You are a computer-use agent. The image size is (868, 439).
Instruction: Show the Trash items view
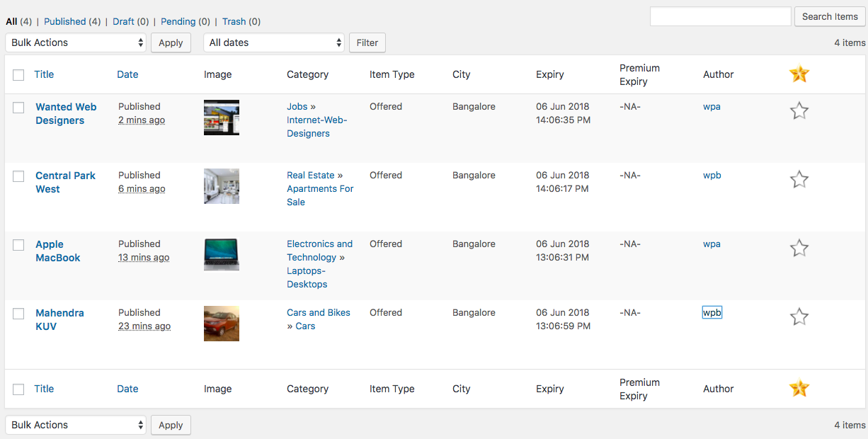[234, 22]
